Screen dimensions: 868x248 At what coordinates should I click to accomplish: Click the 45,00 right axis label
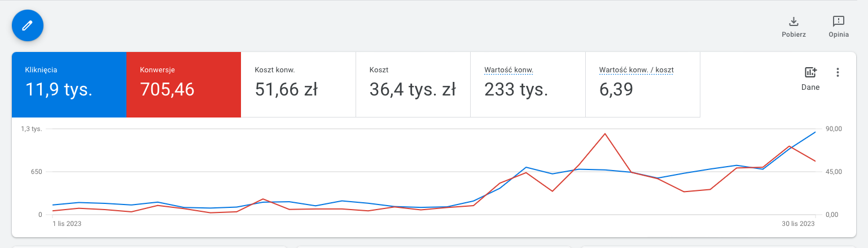point(833,172)
